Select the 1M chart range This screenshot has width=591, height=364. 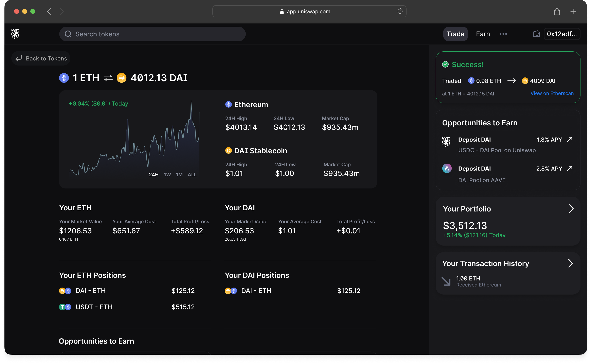(x=179, y=175)
